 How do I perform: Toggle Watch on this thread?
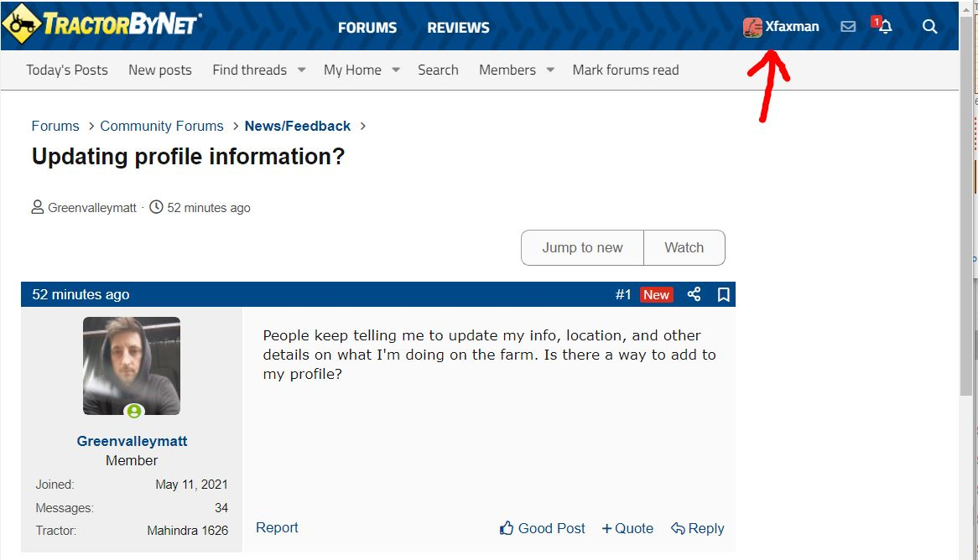pos(684,247)
